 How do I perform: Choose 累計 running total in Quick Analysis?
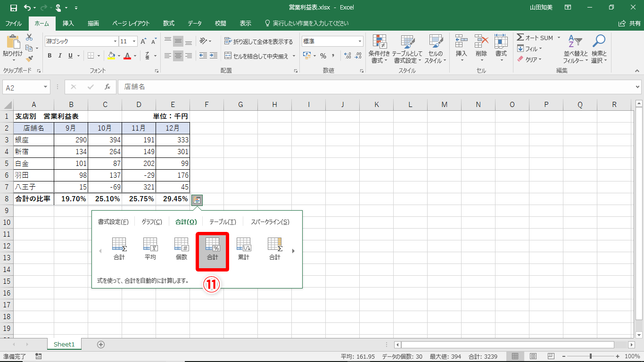[x=243, y=249]
